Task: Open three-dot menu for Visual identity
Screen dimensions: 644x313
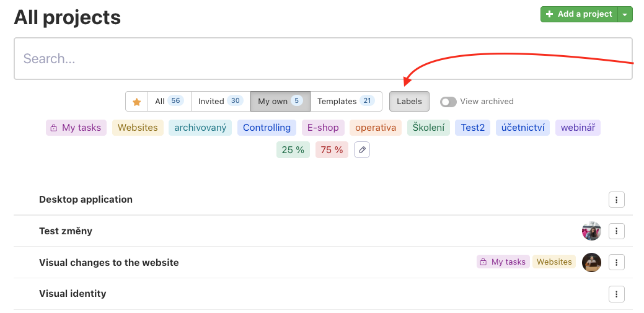Action: point(617,294)
